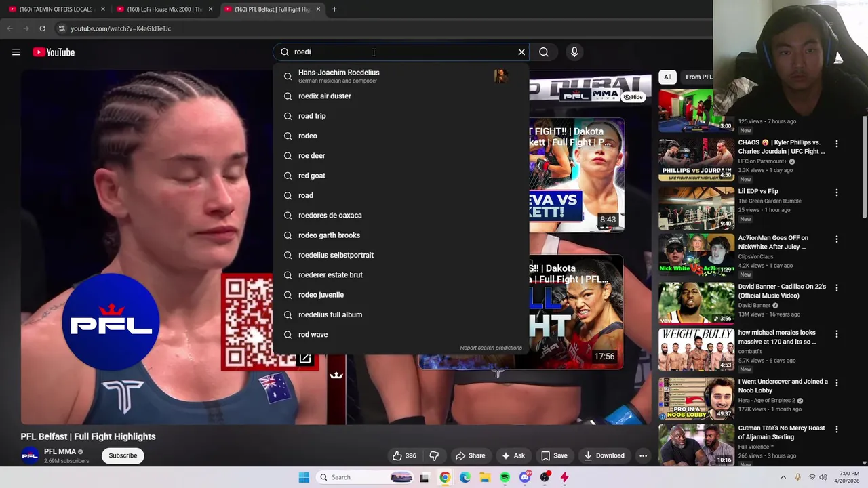Subscribe to PFL MMA channel

point(123,455)
